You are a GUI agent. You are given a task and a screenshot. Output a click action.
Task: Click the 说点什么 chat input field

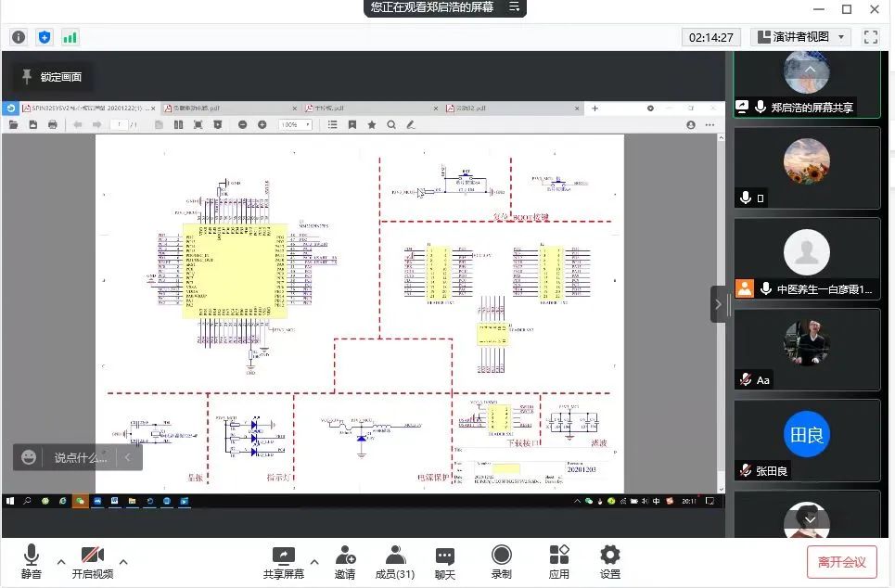coord(80,457)
